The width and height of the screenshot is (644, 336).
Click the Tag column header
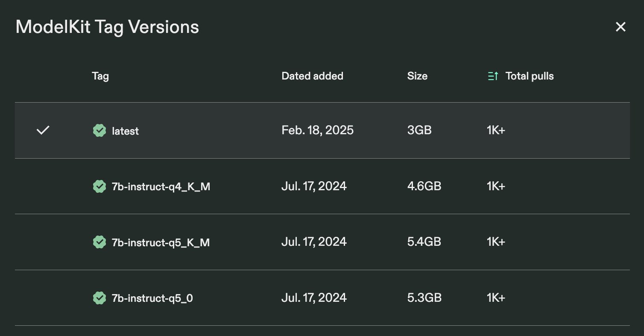click(x=100, y=76)
